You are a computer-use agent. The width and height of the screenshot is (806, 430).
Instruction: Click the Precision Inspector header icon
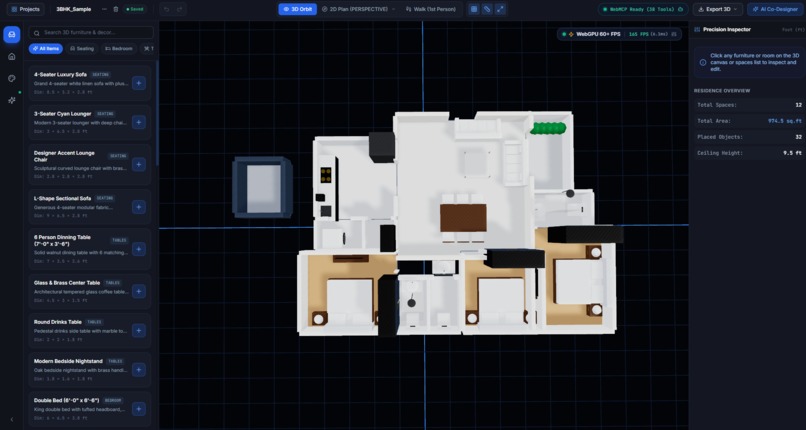click(697, 30)
